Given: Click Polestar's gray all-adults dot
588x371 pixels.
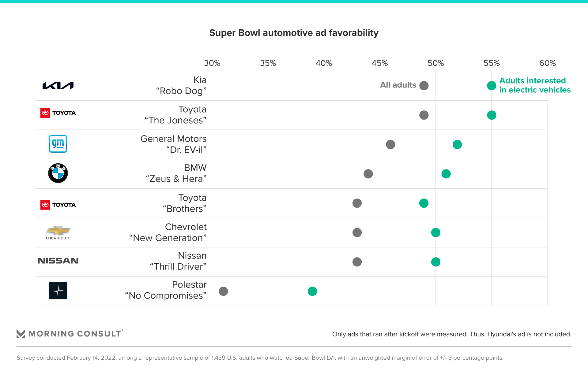Looking at the screenshot, I should (x=223, y=291).
